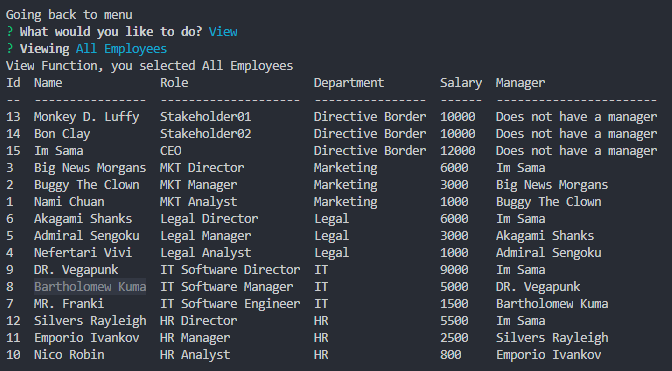672x371 pixels.
Task: Click the highlighted "Bartholomew Kuma" name cell
Action: point(90,287)
